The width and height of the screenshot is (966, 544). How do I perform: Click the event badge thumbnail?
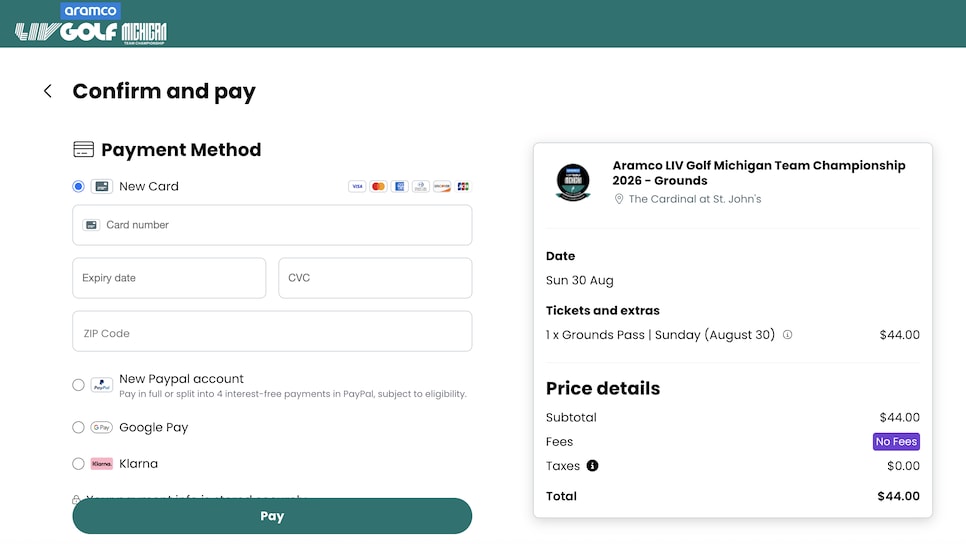[x=573, y=182]
